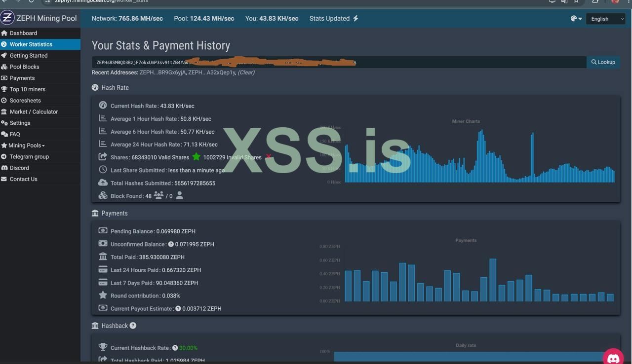Open the Dashboard page

[x=23, y=33]
